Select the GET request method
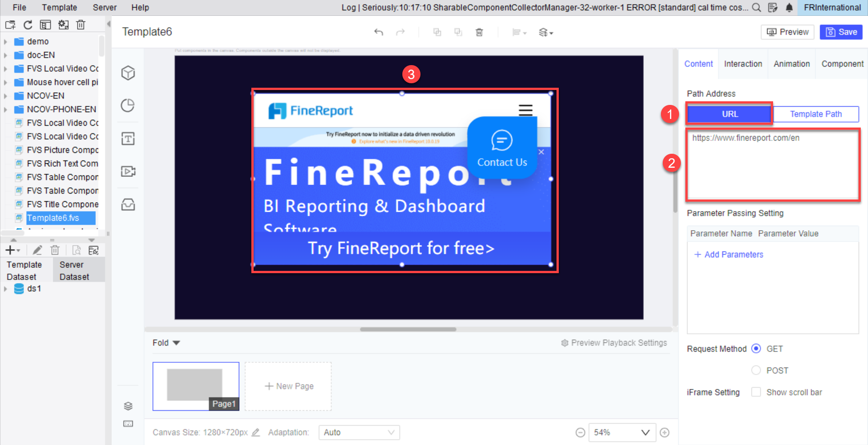 pos(755,349)
